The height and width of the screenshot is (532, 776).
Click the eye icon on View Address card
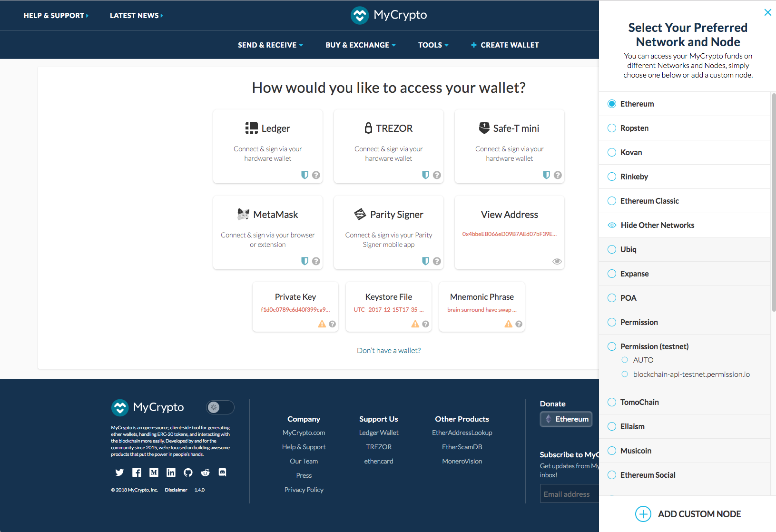[x=557, y=261]
